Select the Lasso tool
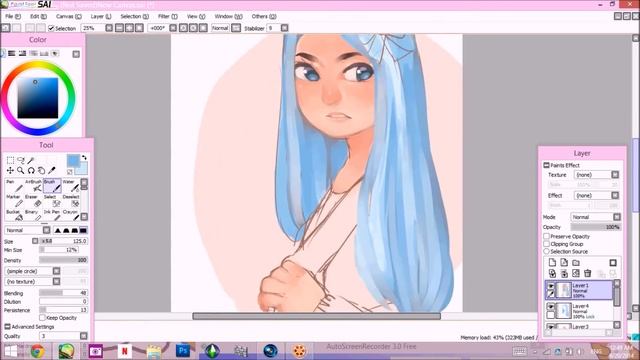This screenshot has width=640, height=360. coord(21,160)
